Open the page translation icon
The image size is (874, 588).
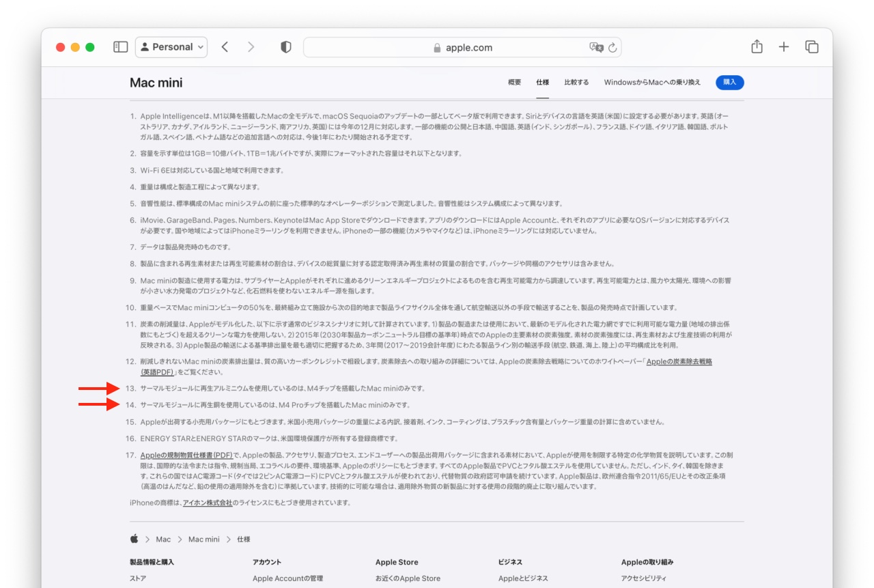(596, 48)
